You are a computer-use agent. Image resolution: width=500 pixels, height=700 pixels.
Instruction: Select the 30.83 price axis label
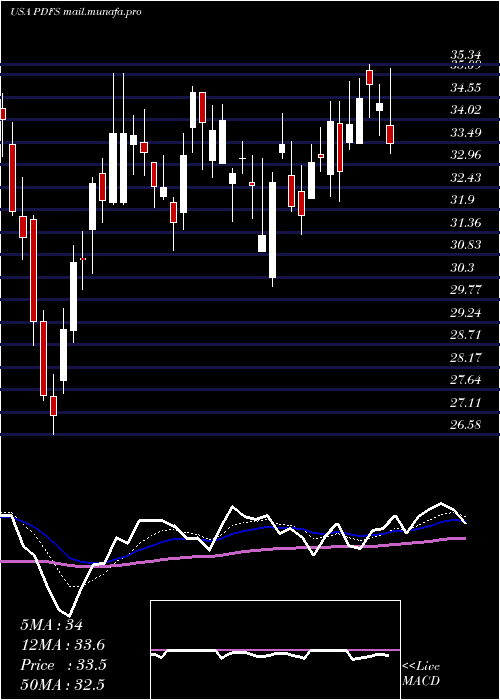[466, 245]
